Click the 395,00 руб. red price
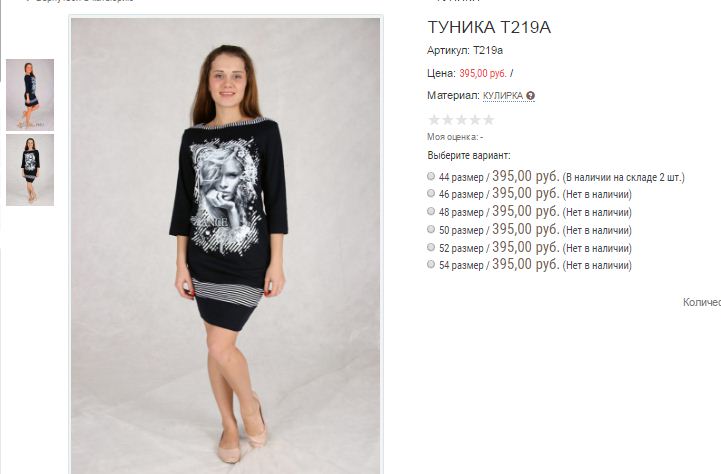 click(483, 73)
